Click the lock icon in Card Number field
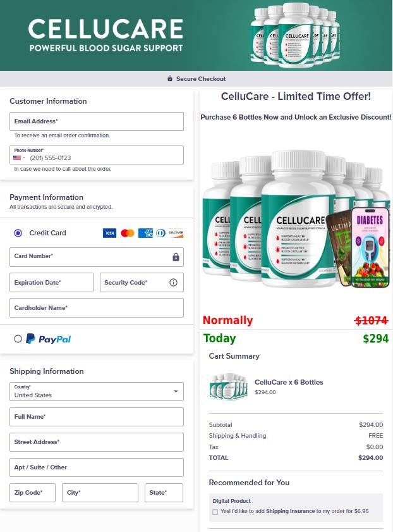The image size is (393, 532). point(176,257)
